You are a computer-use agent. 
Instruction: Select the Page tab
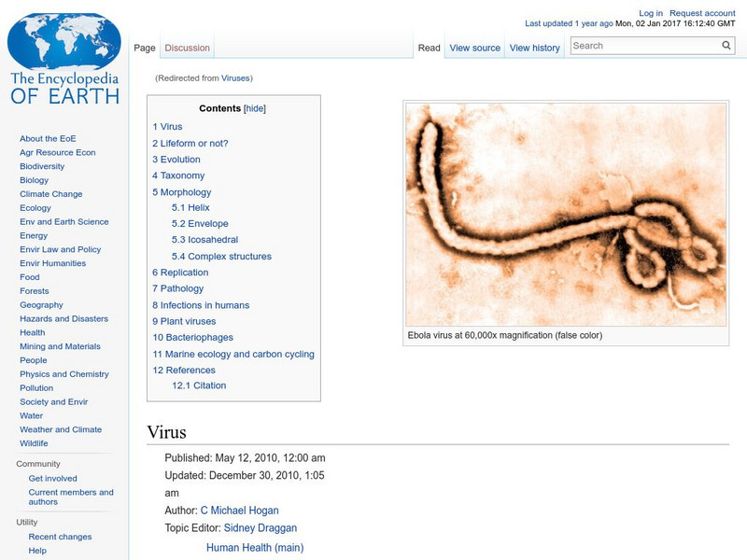click(x=145, y=48)
